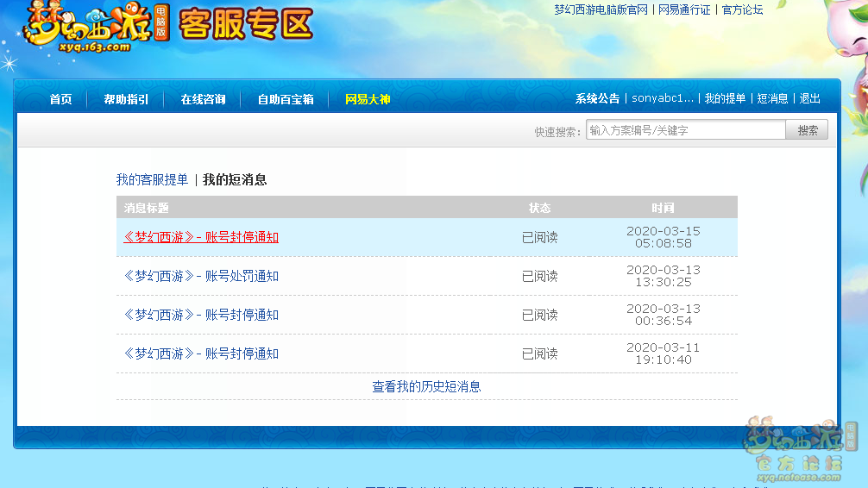Click 退出 to log out

click(x=810, y=98)
